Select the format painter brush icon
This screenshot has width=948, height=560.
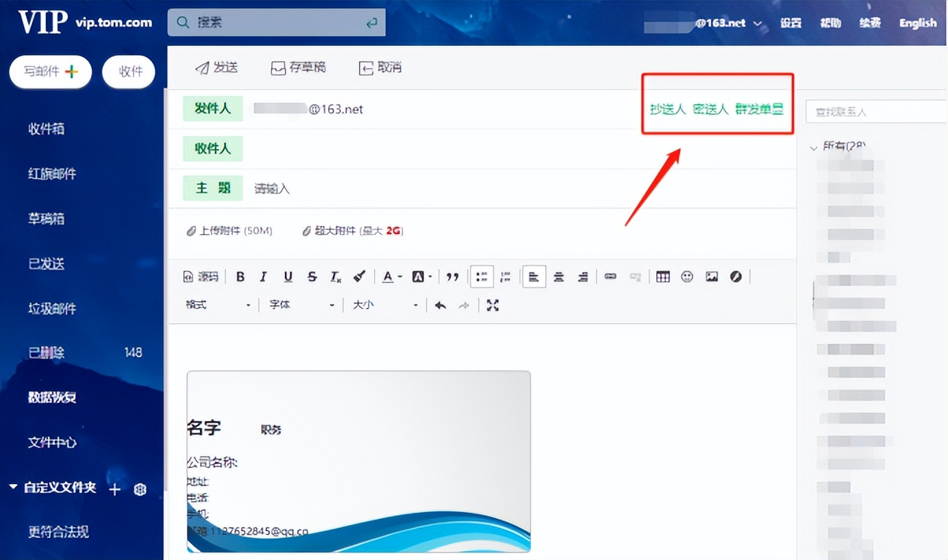359,276
